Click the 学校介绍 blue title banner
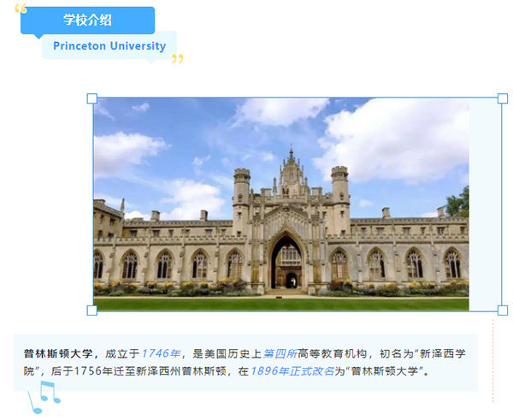This screenshot has height=420, width=513. 87,21
